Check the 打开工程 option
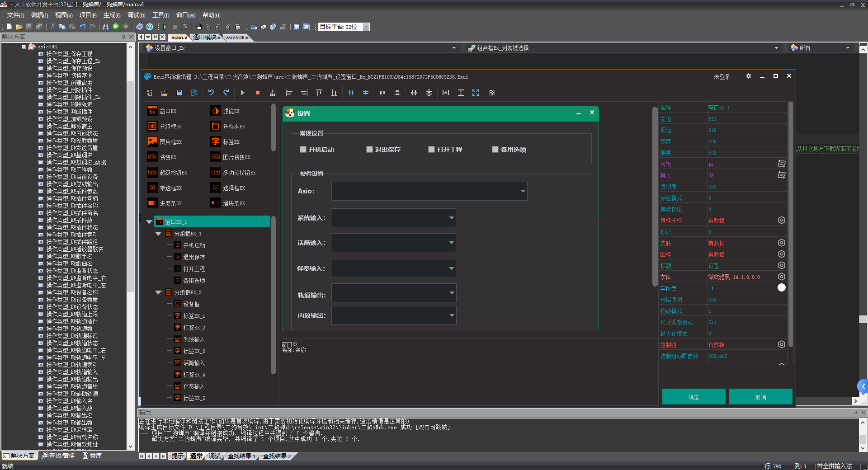 coord(431,150)
